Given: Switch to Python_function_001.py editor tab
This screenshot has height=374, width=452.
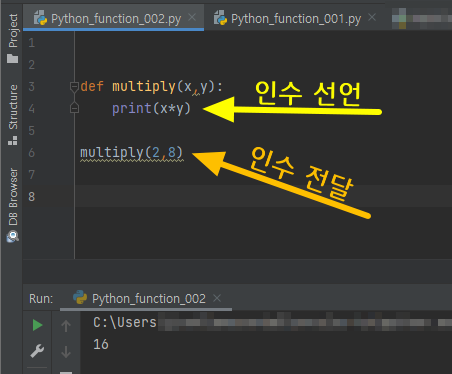Looking at the screenshot, I should pos(296,19).
